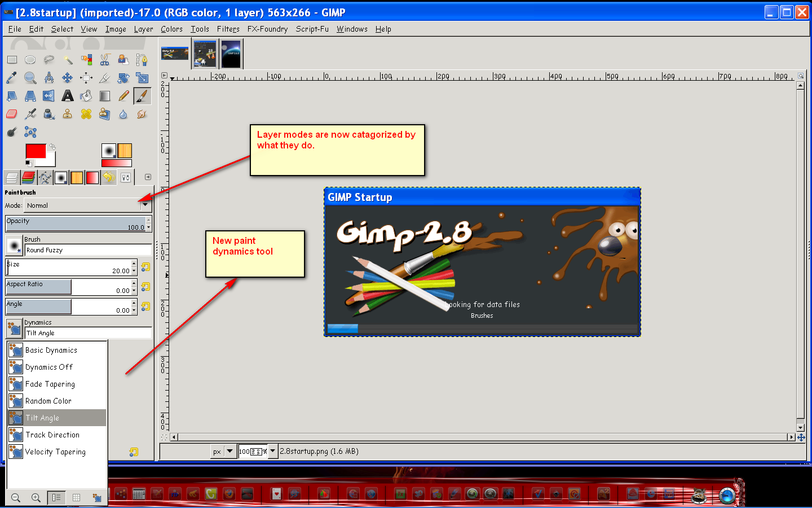The height and width of the screenshot is (508, 812).
Task: Select the Shear tool
Action: 12,96
